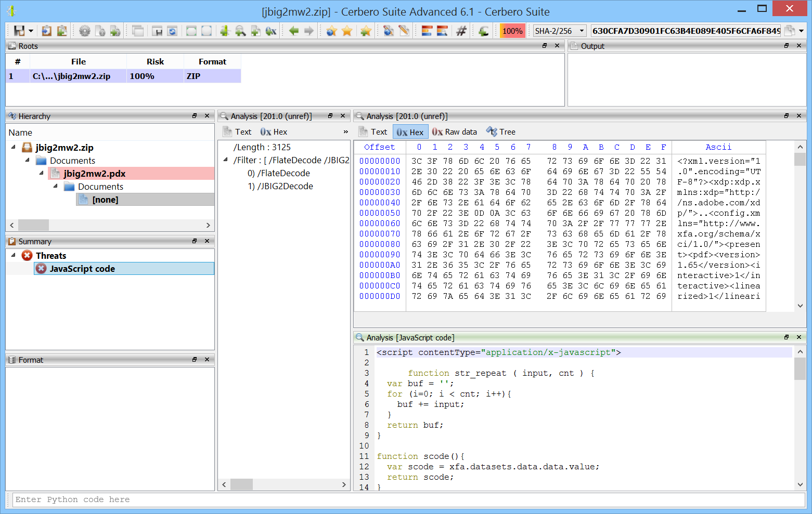The width and height of the screenshot is (812, 514).
Task: Click the green plus curved arrow icon
Action: point(484,31)
